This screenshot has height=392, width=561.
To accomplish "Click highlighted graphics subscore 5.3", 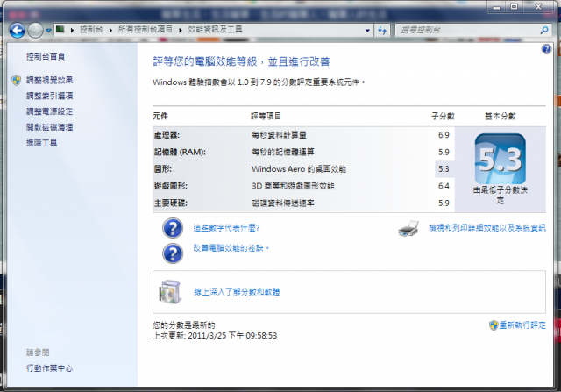I will pyautogui.click(x=444, y=169).
